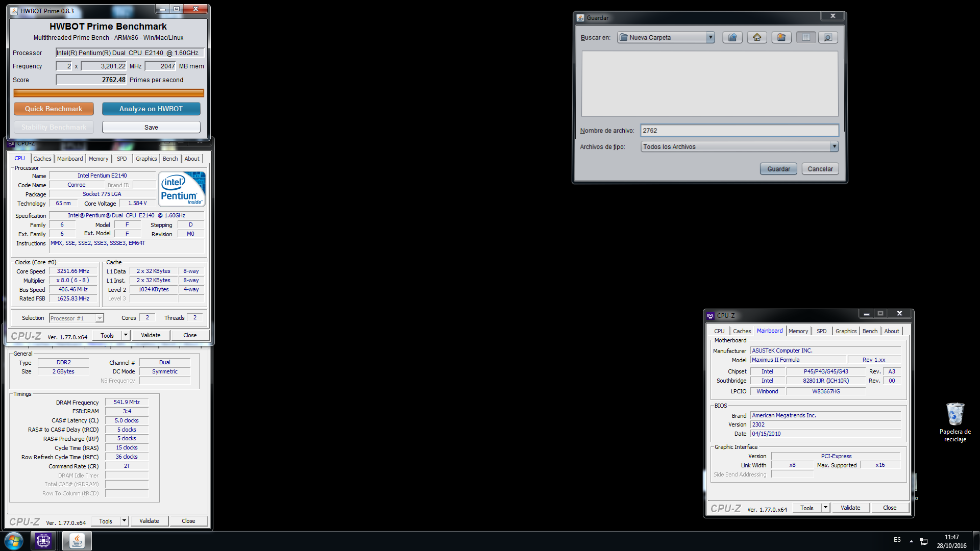This screenshot has height=551, width=980.
Task: Click Core Voltage value 1.584 V
Action: coord(137,203)
